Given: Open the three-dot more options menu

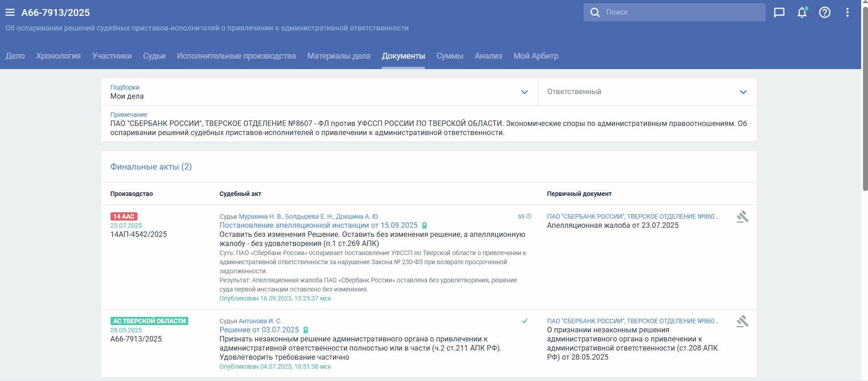Looking at the screenshot, I should click(x=847, y=13).
